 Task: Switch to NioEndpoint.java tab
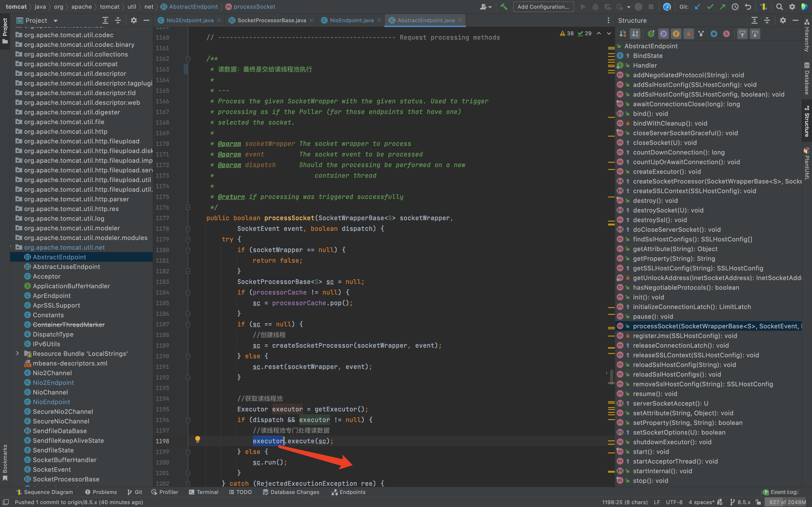point(351,21)
